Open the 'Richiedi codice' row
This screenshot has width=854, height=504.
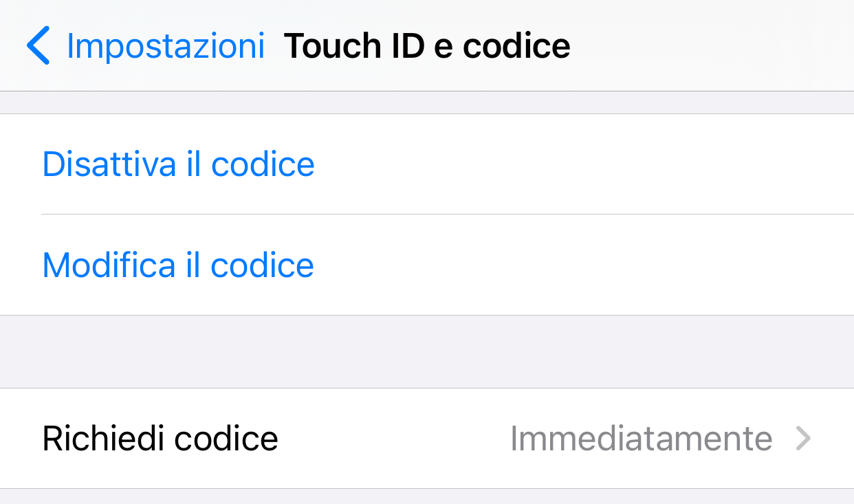[x=426, y=439]
